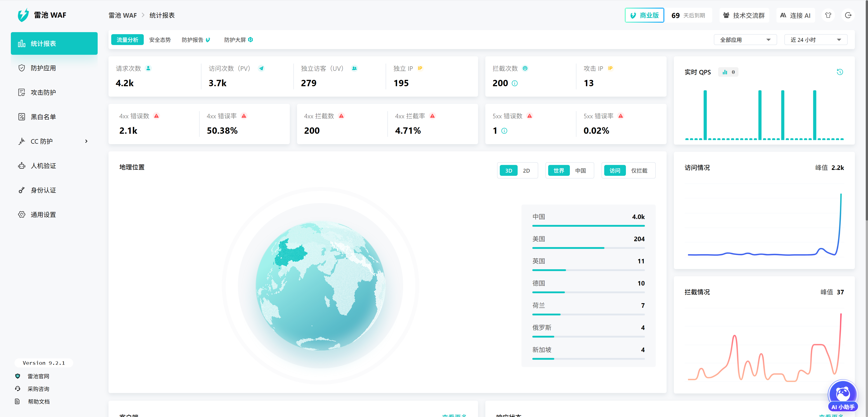
Task: Click the bar chart QPS counter badge
Action: pos(728,72)
